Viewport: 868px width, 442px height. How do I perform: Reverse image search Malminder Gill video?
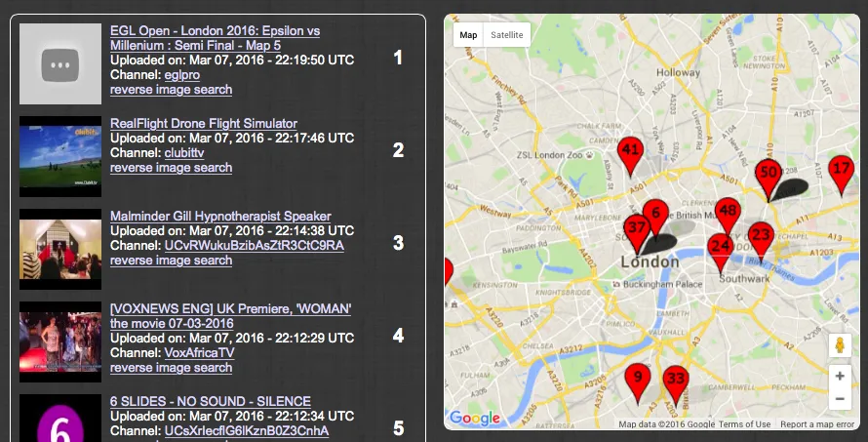click(171, 261)
